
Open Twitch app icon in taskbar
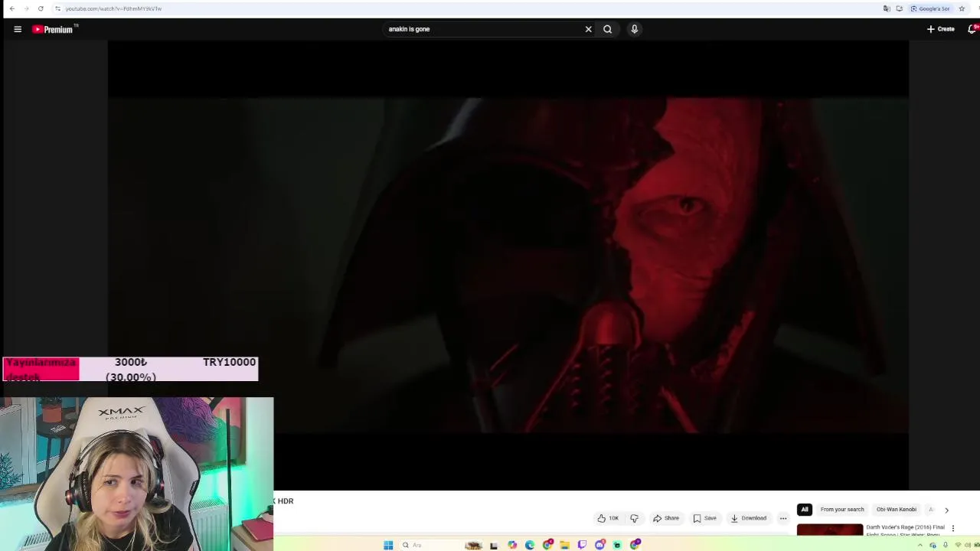pyautogui.click(x=582, y=545)
